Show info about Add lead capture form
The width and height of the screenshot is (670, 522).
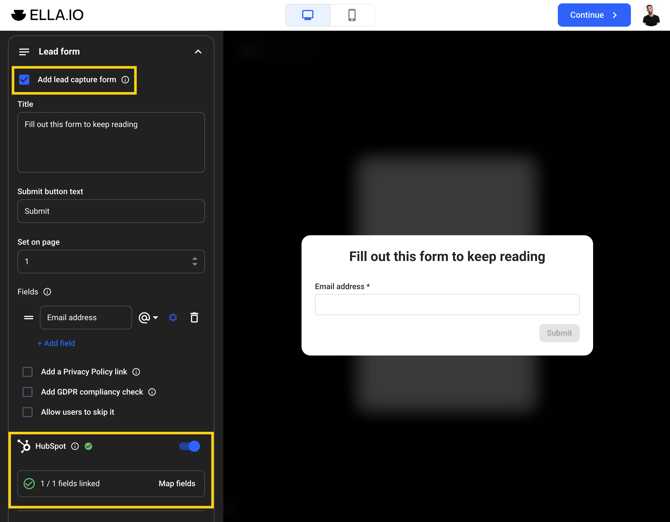point(125,79)
